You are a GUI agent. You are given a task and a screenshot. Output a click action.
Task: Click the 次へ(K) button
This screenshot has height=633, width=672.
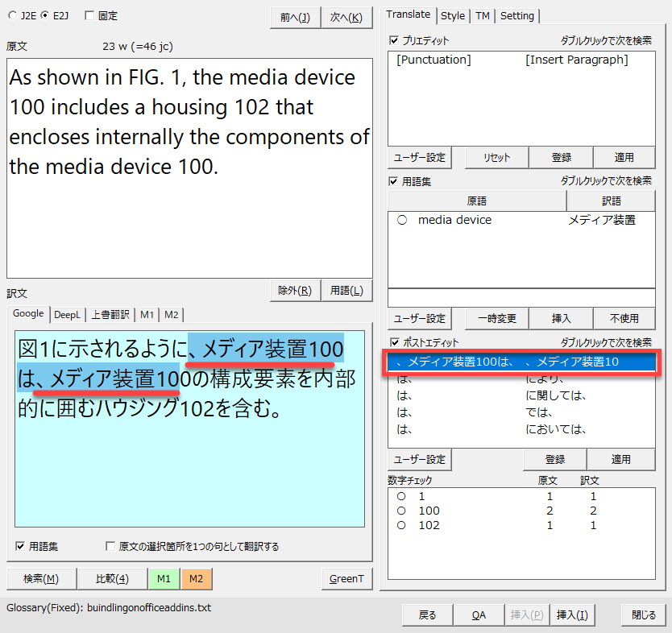point(346,18)
